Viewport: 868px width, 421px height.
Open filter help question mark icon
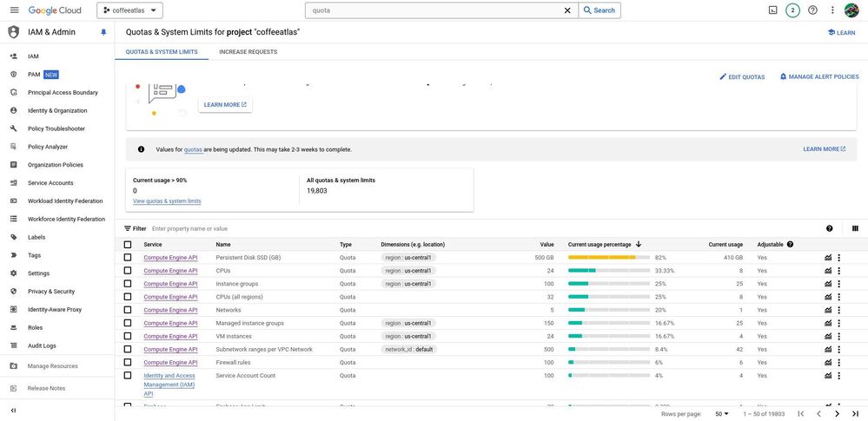coord(829,228)
